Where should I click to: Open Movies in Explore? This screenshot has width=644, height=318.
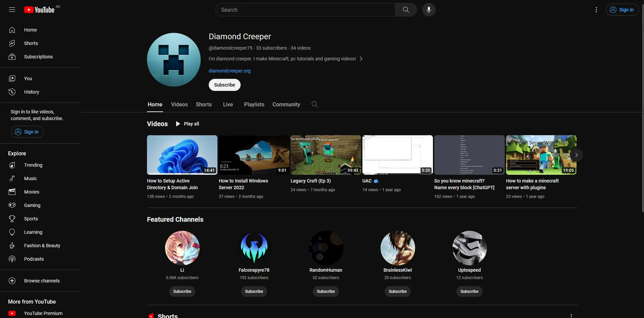[x=40, y=192]
